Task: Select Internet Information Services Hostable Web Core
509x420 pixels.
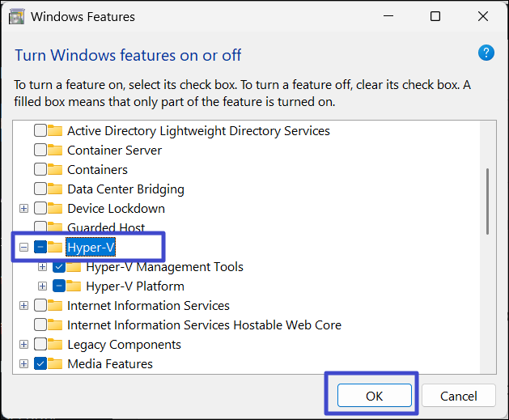Action: (204, 325)
